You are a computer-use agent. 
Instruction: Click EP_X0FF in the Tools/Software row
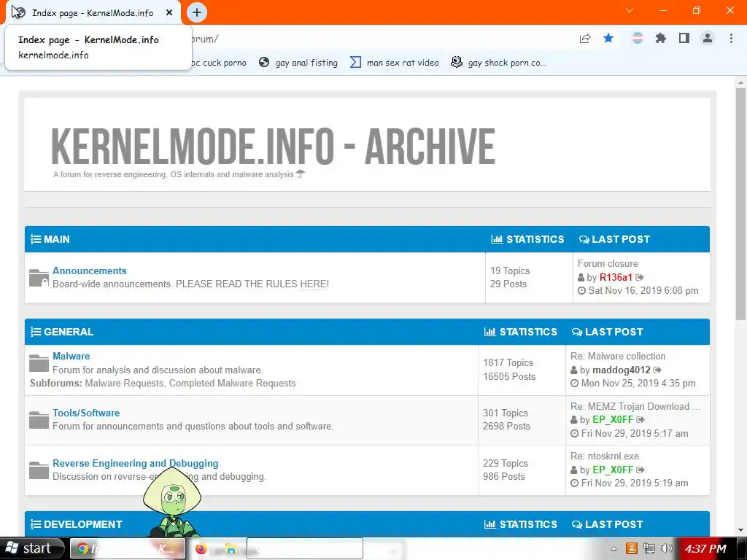(x=613, y=419)
